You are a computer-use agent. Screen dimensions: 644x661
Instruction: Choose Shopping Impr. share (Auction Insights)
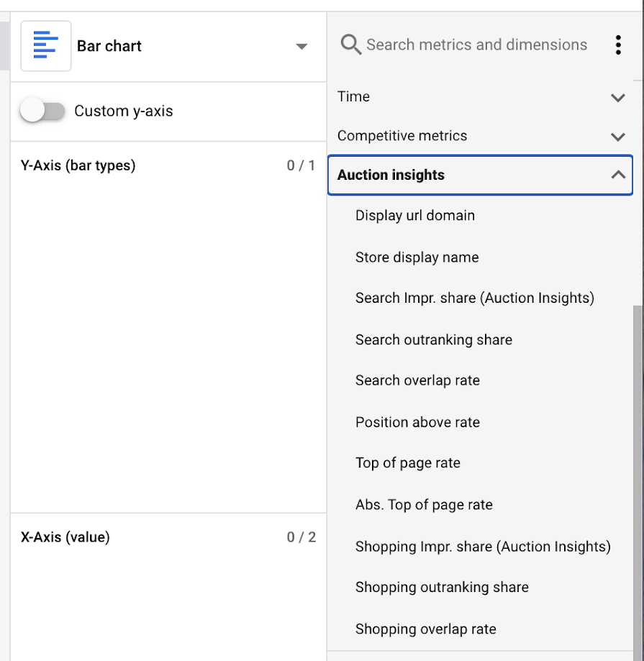pos(483,547)
